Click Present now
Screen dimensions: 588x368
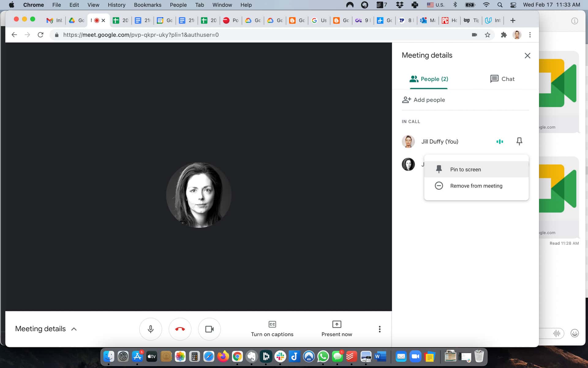pos(337,329)
